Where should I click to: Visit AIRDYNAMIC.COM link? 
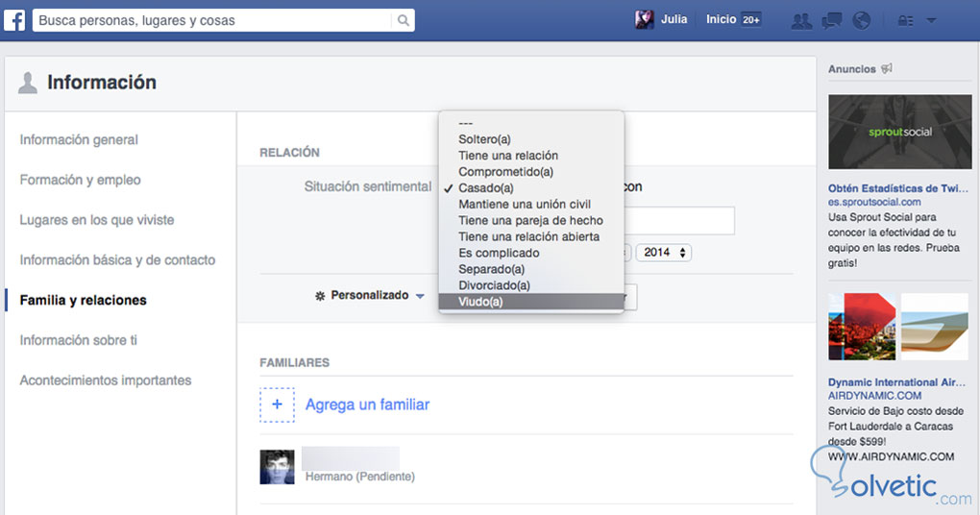click(x=875, y=396)
